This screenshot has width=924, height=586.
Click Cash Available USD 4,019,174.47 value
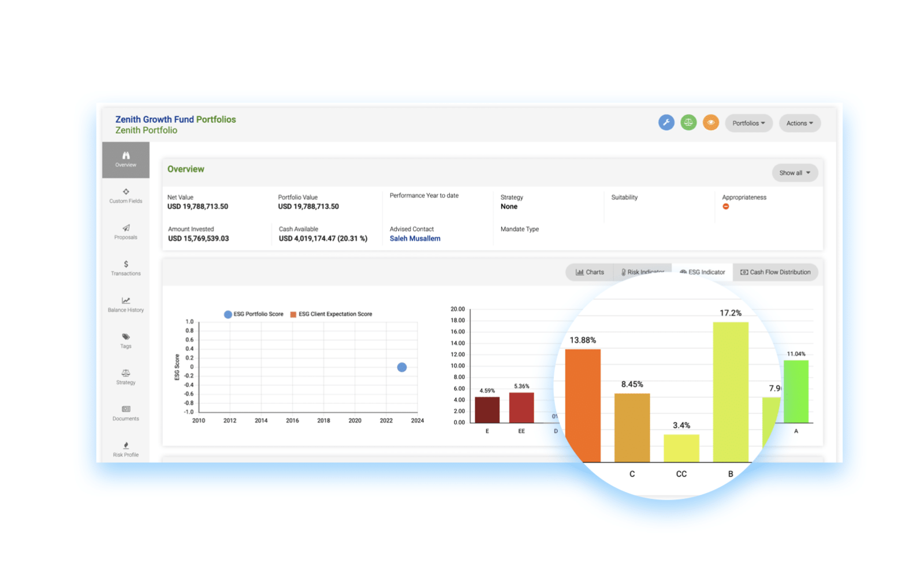pyautogui.click(x=323, y=238)
